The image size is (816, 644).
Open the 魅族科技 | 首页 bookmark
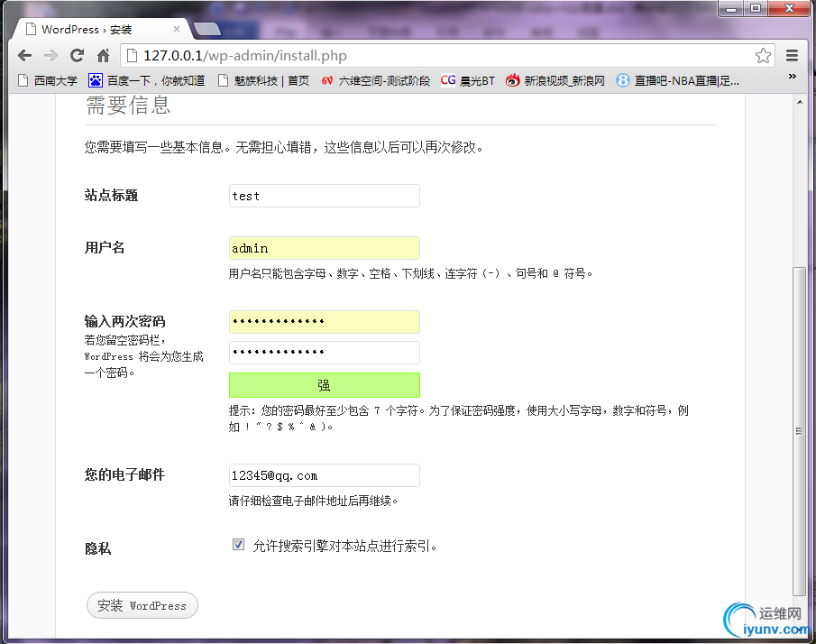point(263,80)
